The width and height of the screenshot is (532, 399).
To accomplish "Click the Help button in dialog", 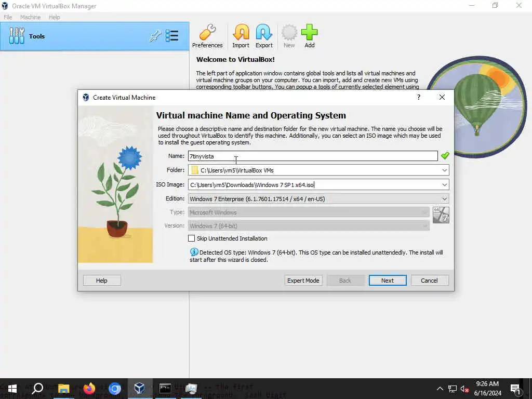I will click(x=102, y=280).
